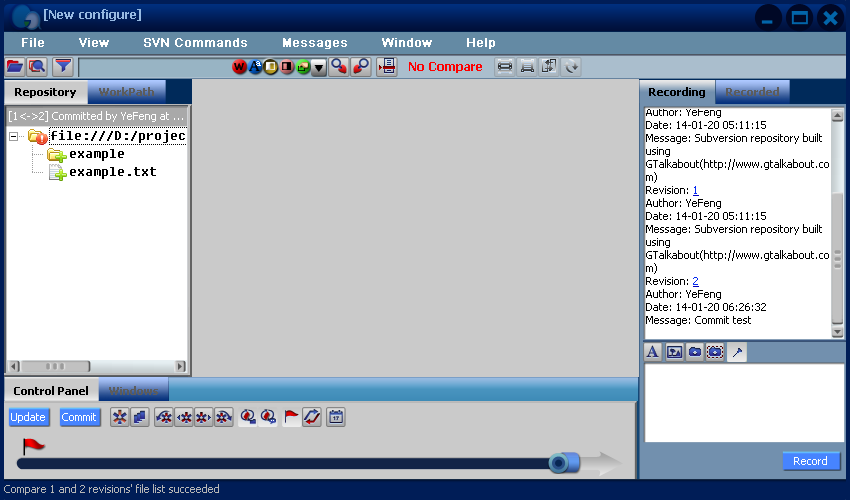Open the black triangle dropdown in toolbar
The height and width of the screenshot is (500, 850).
click(x=319, y=67)
